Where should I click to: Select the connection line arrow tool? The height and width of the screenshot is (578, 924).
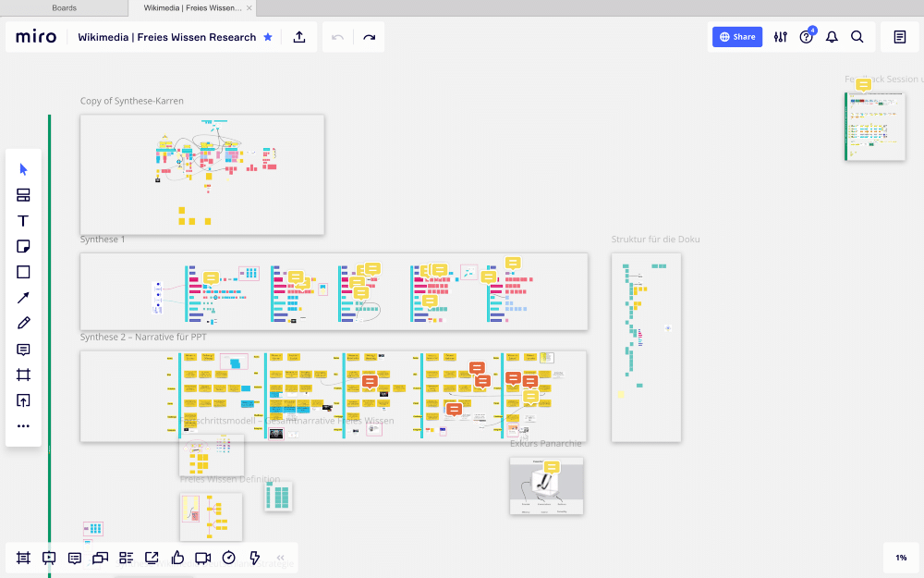click(x=24, y=298)
